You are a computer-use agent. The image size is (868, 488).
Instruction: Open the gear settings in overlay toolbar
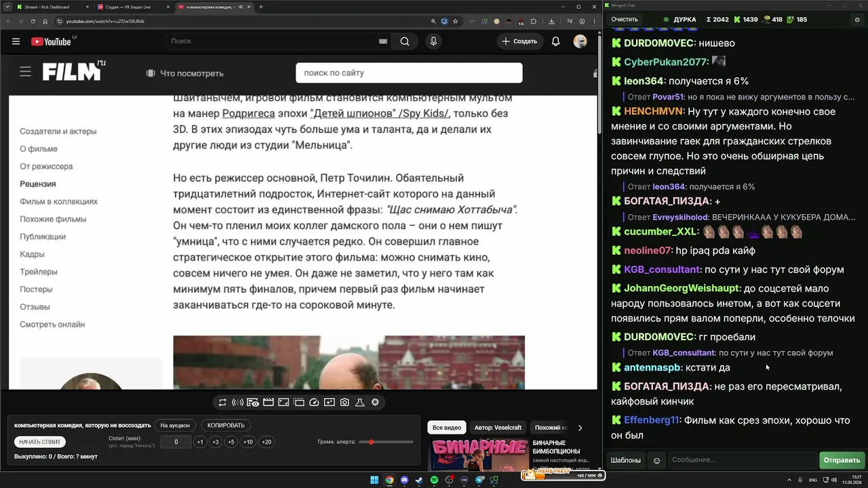pos(375,403)
